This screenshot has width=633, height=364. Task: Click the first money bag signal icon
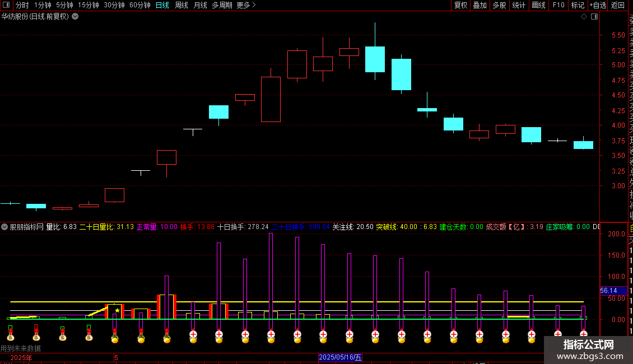point(11,336)
